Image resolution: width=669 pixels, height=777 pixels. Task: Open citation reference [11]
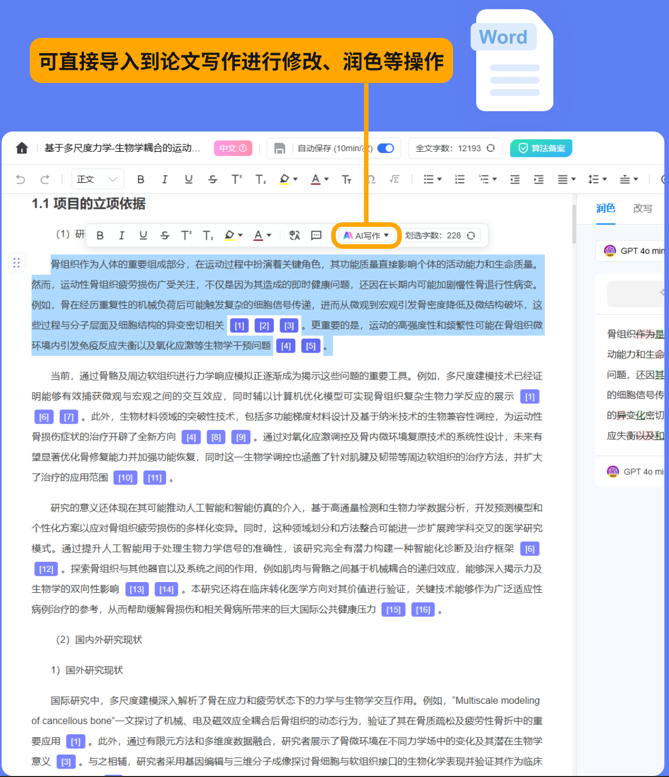pos(155,478)
